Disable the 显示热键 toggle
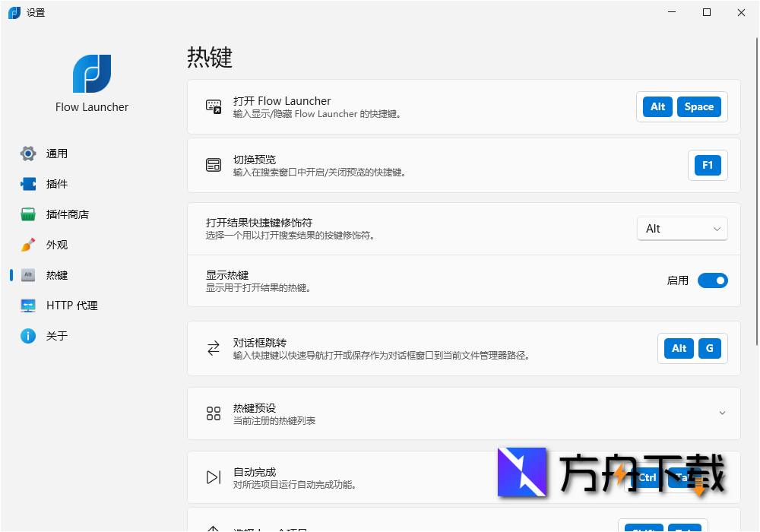The image size is (760, 532). (x=712, y=280)
